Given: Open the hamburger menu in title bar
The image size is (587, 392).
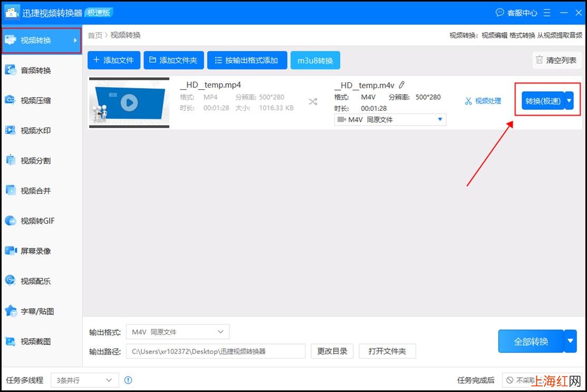Looking at the screenshot, I should (547, 13).
